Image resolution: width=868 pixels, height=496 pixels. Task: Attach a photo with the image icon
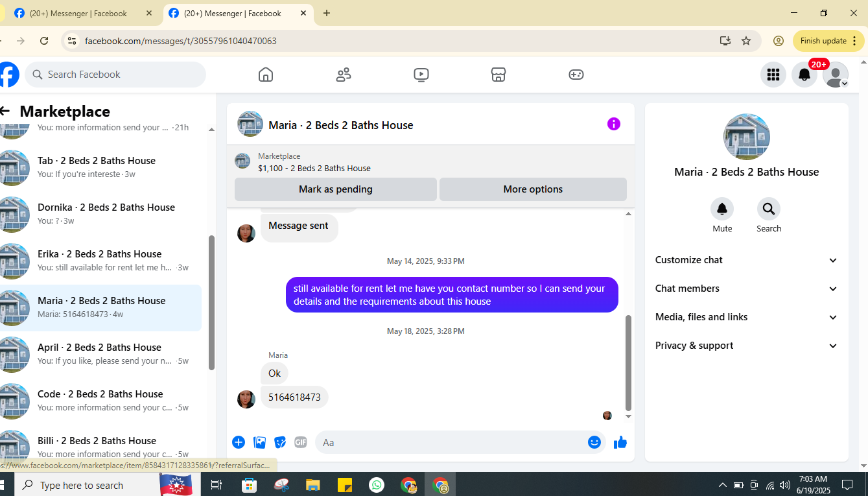pos(260,442)
